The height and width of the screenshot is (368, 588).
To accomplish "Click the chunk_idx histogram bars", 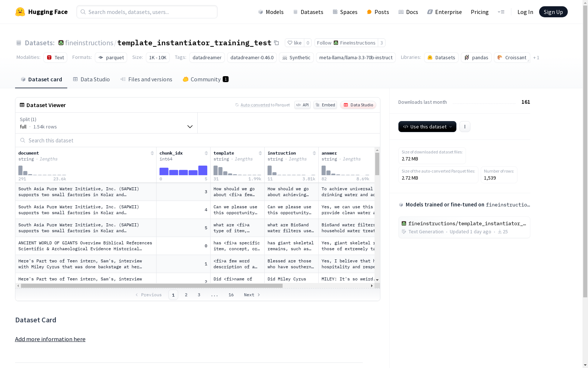I will tap(183, 170).
